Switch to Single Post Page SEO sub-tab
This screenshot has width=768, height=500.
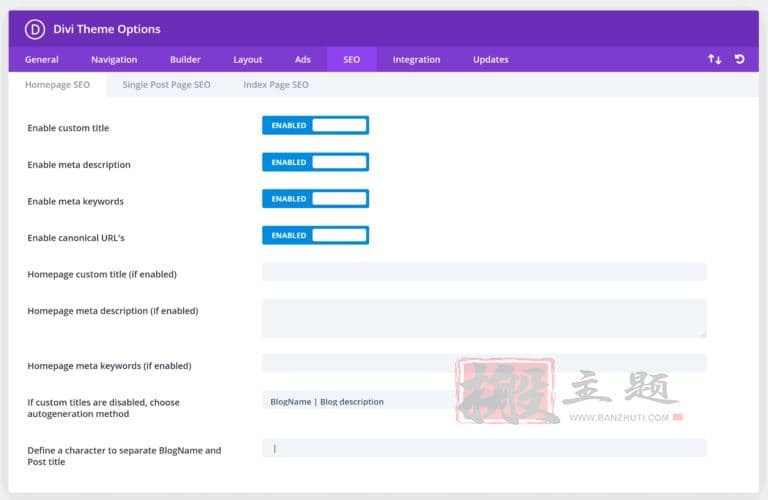point(167,85)
